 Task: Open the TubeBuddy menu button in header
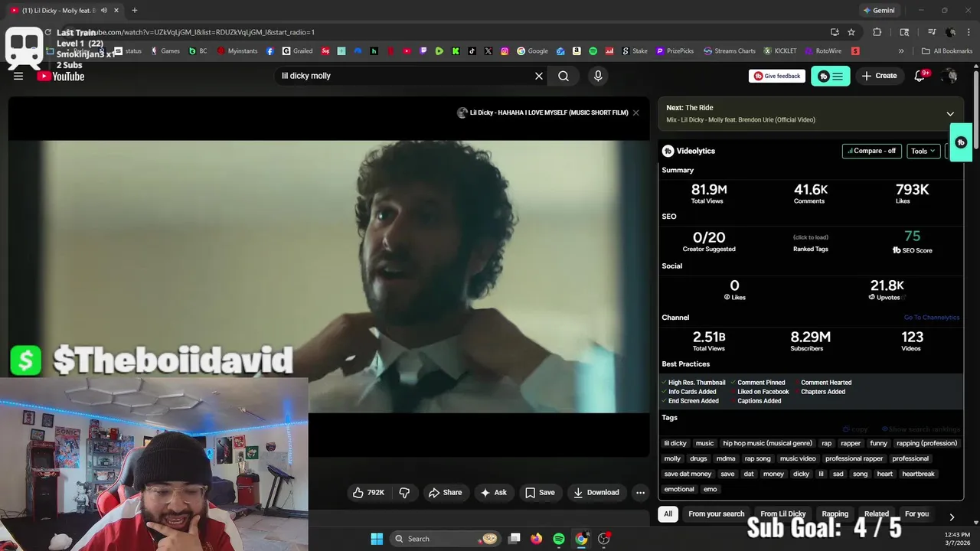830,76
